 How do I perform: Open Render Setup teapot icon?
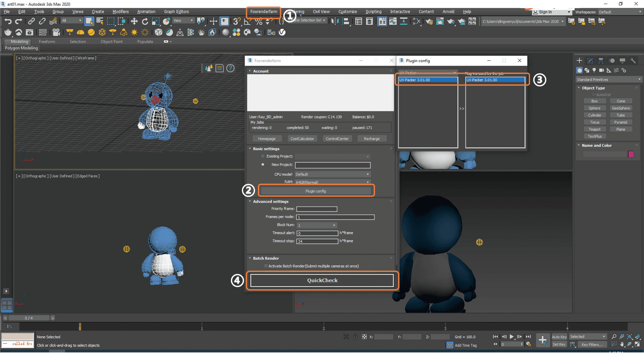[x=429, y=22]
